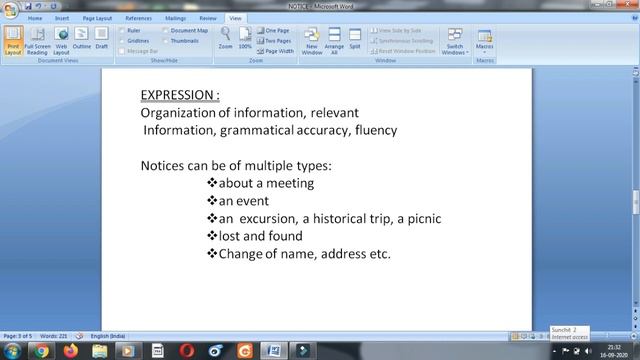Screen dimensions: 640x360
Task: Open a New Window
Action: point(312,41)
